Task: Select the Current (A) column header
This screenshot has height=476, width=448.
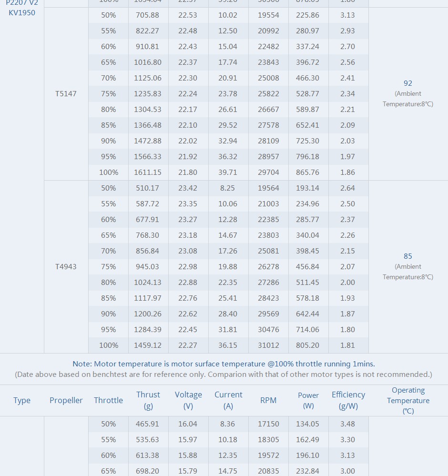Action: (228, 400)
